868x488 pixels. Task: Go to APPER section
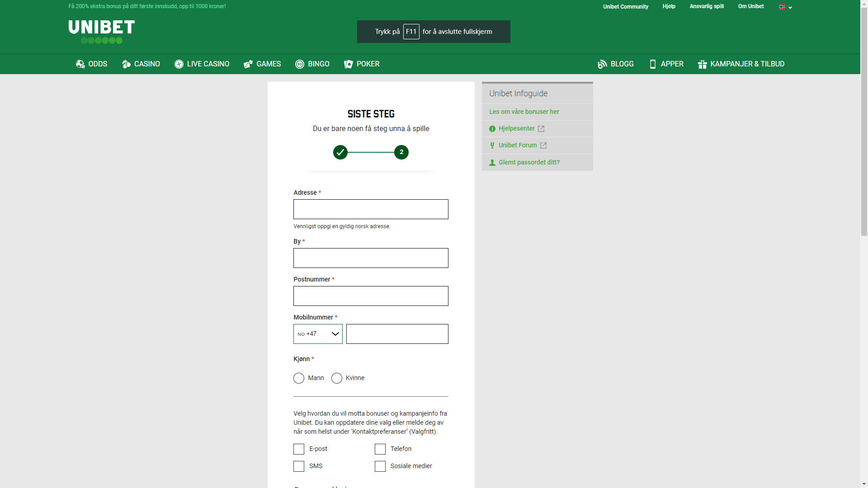click(x=666, y=64)
